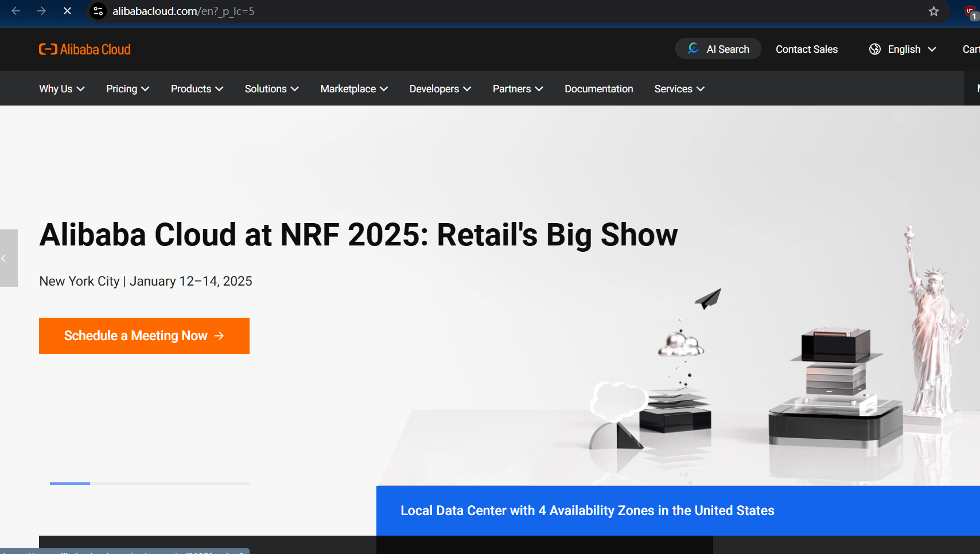The height and width of the screenshot is (554, 980).
Task: Open the AI Search button
Action: point(718,49)
